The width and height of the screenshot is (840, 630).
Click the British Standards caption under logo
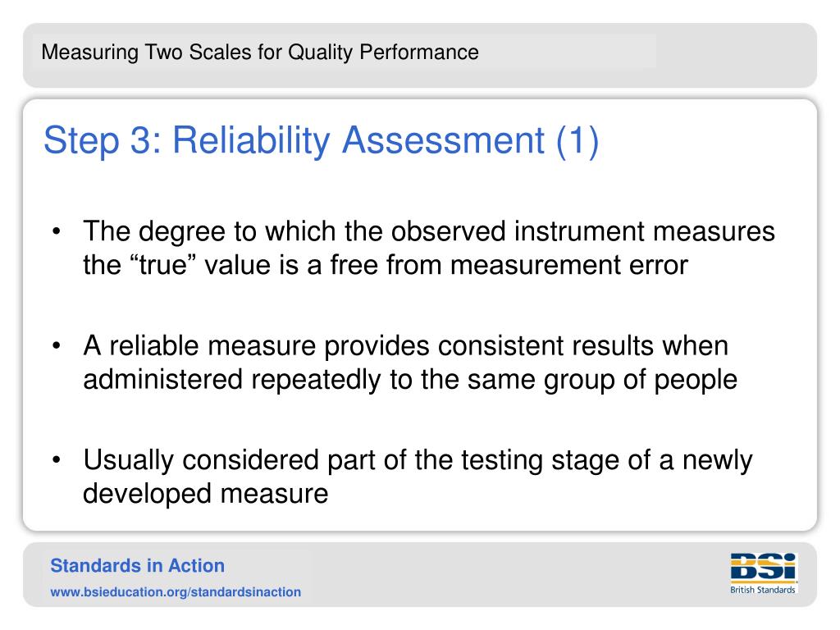[x=763, y=590]
